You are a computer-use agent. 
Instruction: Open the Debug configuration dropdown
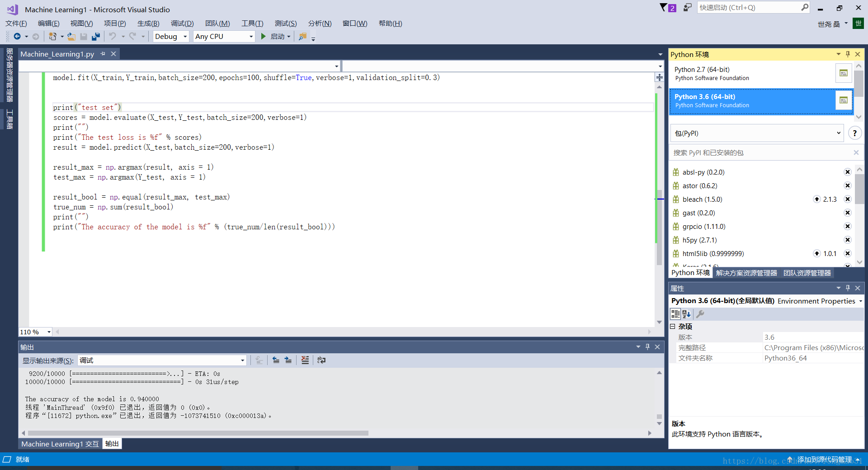(171, 37)
